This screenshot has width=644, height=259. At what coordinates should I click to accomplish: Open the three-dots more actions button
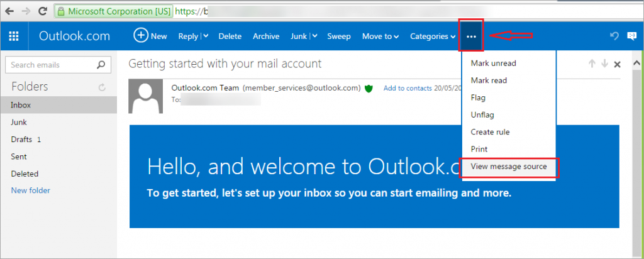point(471,36)
